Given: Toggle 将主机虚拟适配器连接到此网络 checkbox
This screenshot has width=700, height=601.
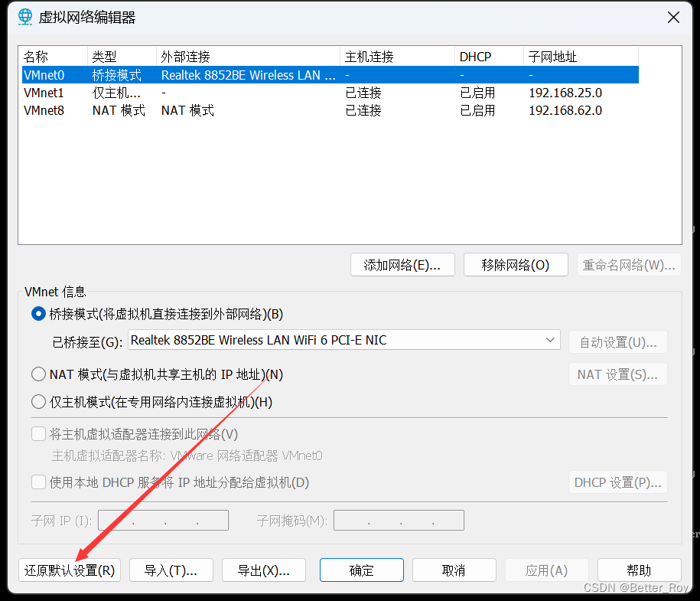Looking at the screenshot, I should [x=39, y=433].
